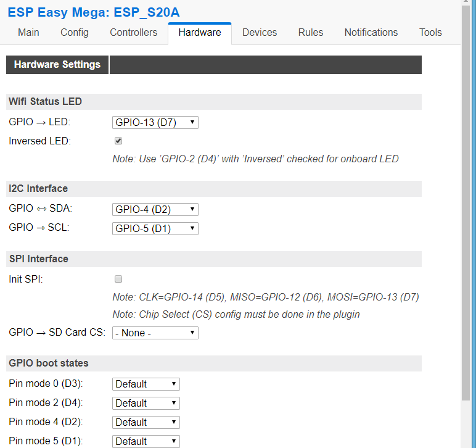Open the SDA pin dropdown showing GPIO-4 (D2)
This screenshot has height=448, width=476.
point(155,210)
